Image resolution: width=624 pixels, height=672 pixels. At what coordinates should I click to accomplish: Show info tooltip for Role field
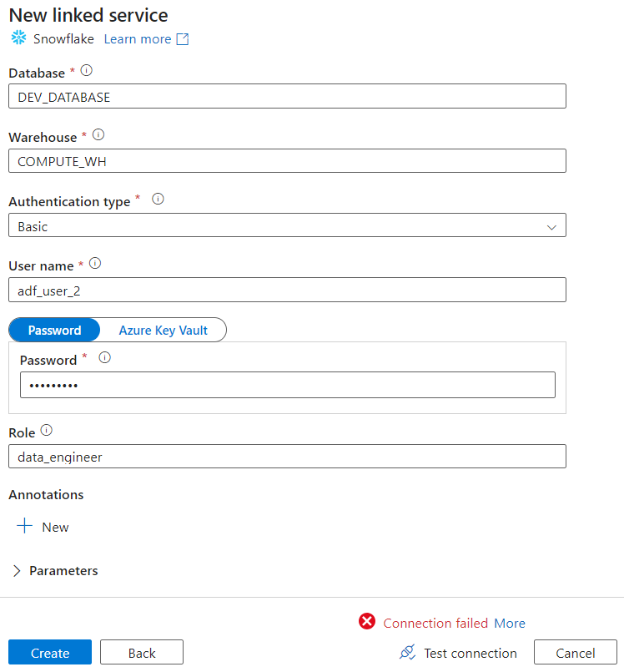46,430
